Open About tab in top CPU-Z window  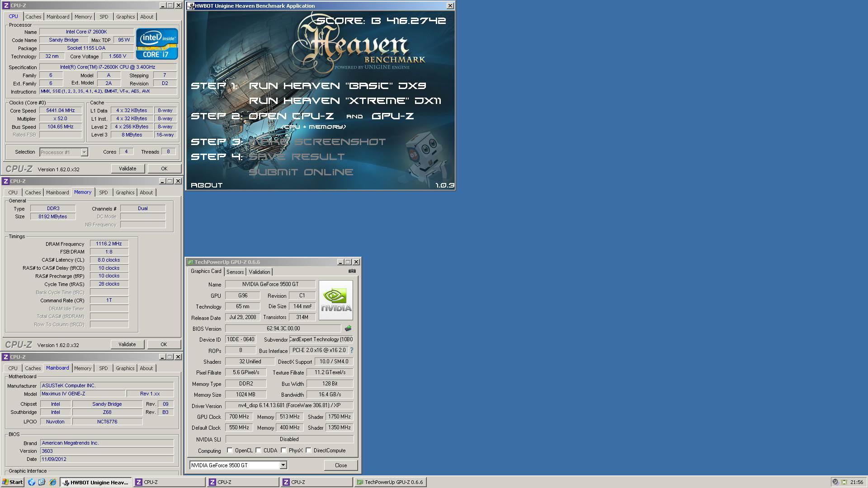coord(146,17)
